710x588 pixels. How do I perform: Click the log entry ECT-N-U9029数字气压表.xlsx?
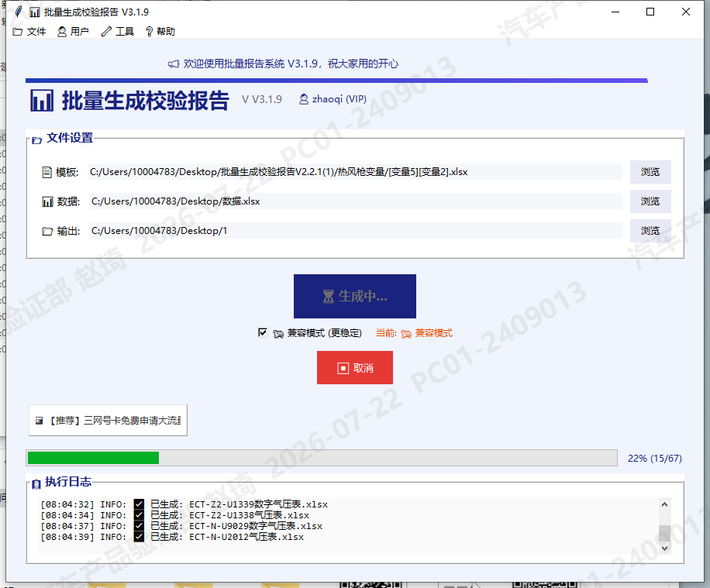(x=256, y=526)
